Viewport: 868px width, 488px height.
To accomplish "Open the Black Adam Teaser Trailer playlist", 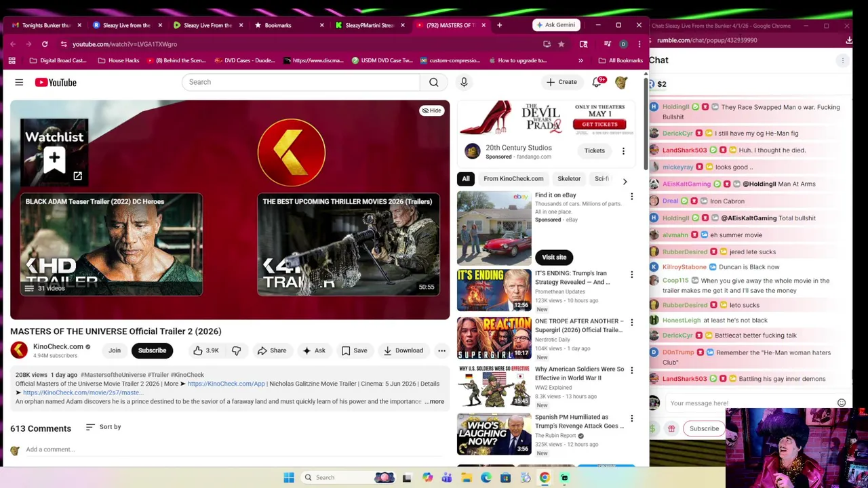I will click(111, 245).
